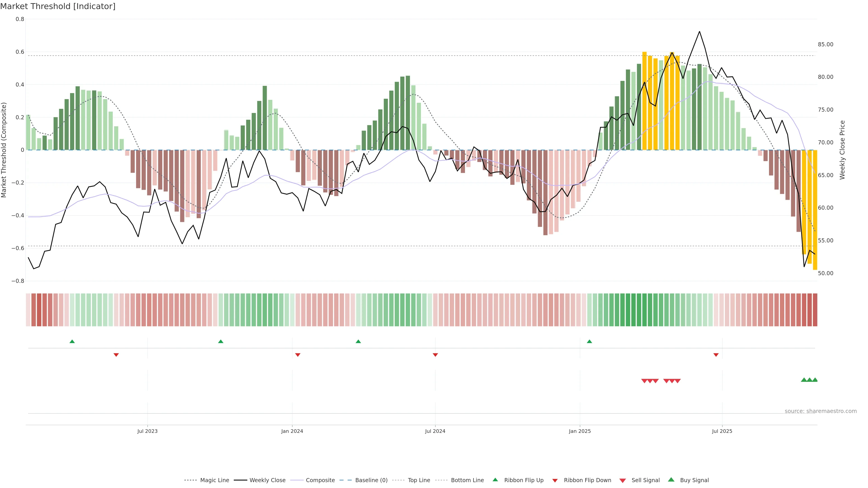Click the Jul 2025 x-axis label
The width and height of the screenshot is (868, 488).
(722, 431)
